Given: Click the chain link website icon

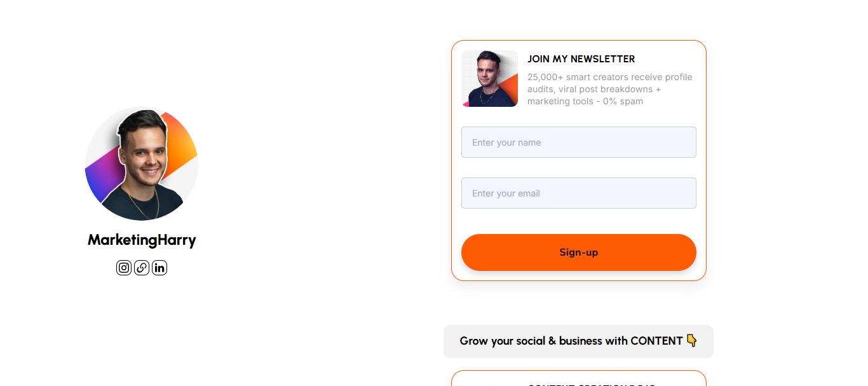Looking at the screenshot, I should tap(142, 268).
